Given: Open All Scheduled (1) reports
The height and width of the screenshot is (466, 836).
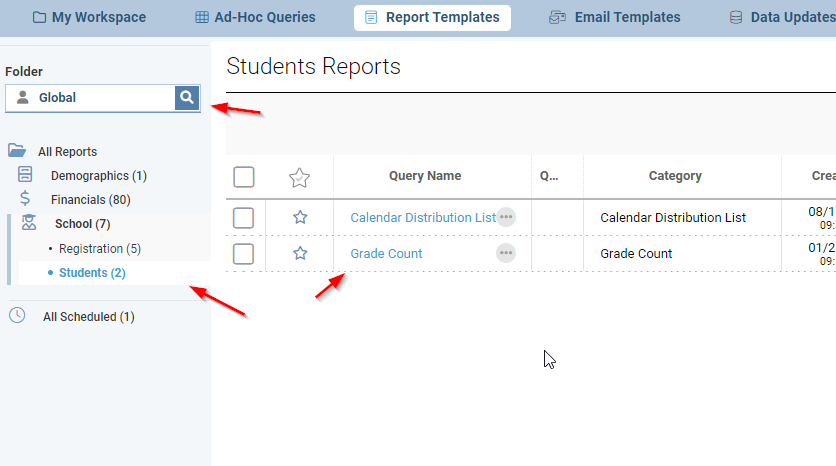Looking at the screenshot, I should [89, 317].
